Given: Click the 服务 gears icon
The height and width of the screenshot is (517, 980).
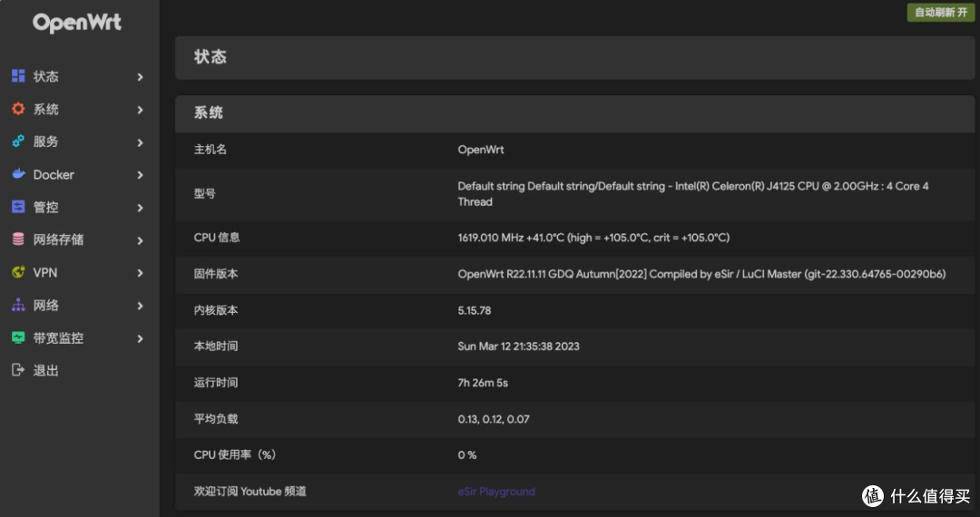Looking at the screenshot, I should 18,141.
